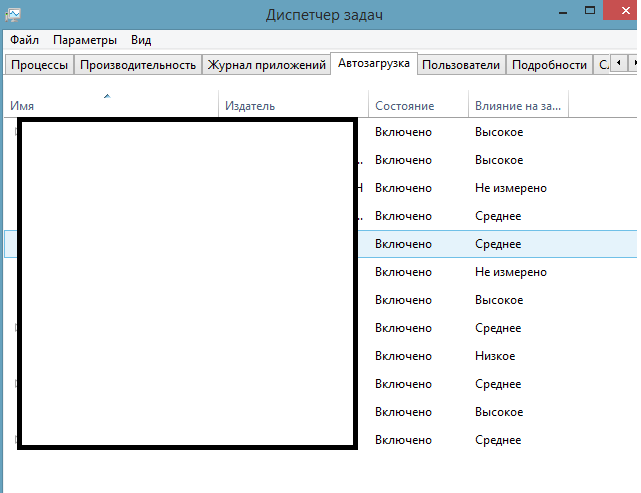641x493 pixels.
Task: Maximize the Диспетчер задач window
Action: click(x=589, y=11)
